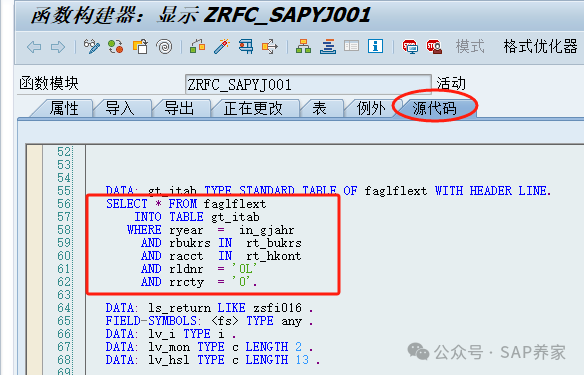The image size is (584, 375).
Task: Click the Test/Execute tool icon
Action: coord(246,47)
